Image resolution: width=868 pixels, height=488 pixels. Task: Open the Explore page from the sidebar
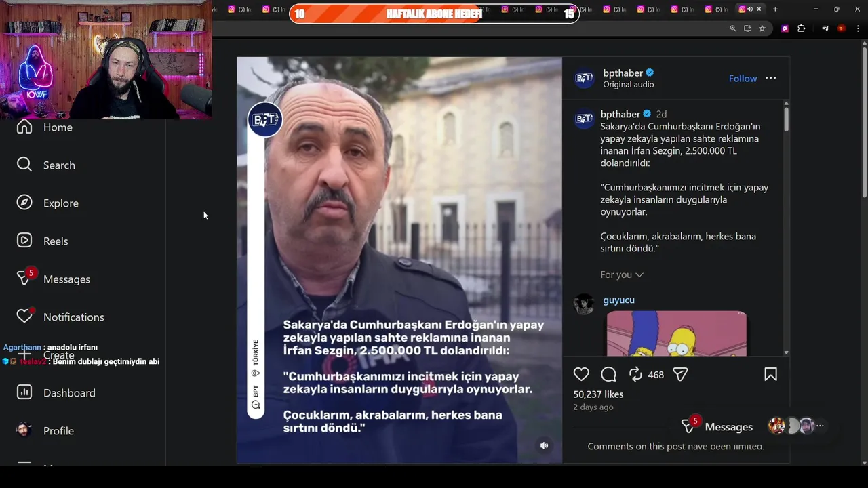pyautogui.click(x=47, y=203)
